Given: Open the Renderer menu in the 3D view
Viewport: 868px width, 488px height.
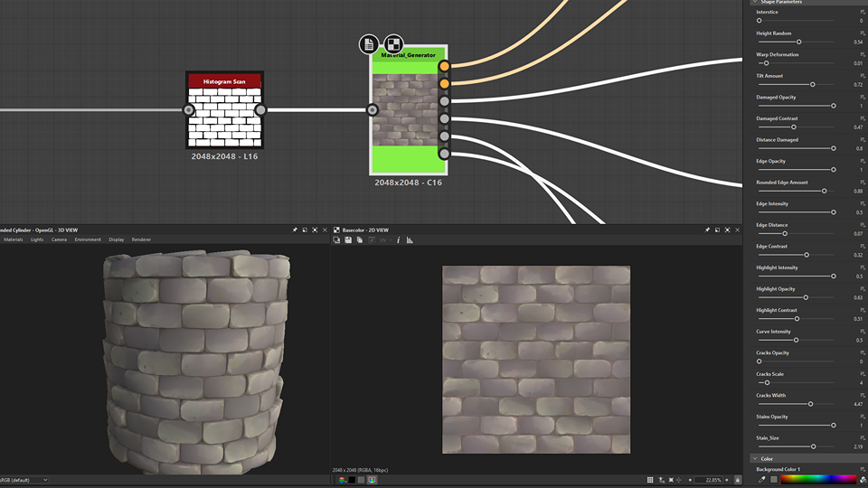Looking at the screenshot, I should pyautogui.click(x=141, y=239).
